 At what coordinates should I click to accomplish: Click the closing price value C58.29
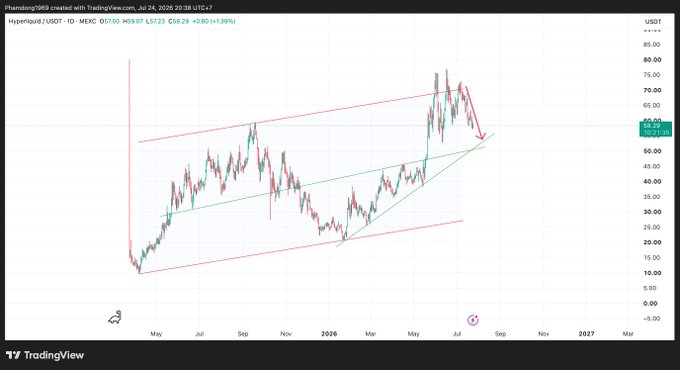178,21
